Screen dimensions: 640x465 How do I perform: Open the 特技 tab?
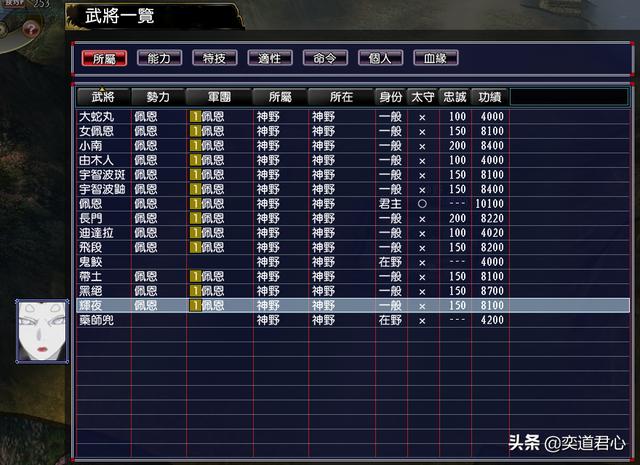(x=214, y=58)
